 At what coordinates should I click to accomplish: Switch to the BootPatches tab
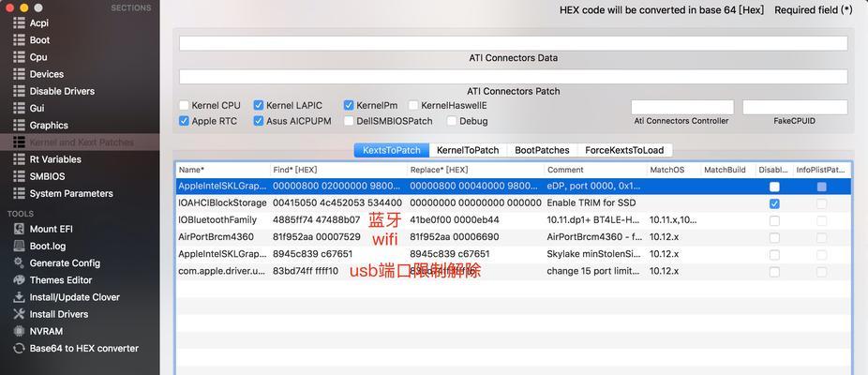click(x=542, y=150)
